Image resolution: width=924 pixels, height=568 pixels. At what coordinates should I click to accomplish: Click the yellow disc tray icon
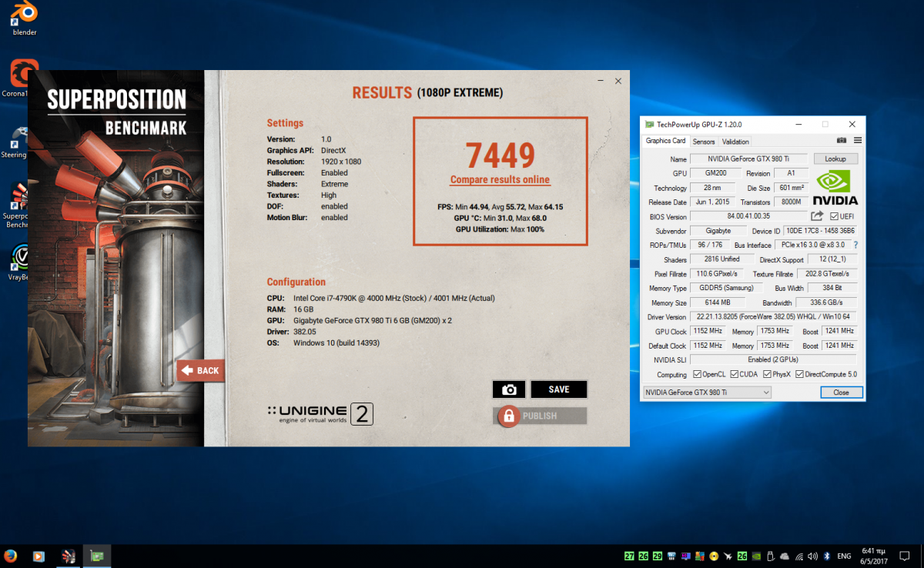(x=714, y=556)
